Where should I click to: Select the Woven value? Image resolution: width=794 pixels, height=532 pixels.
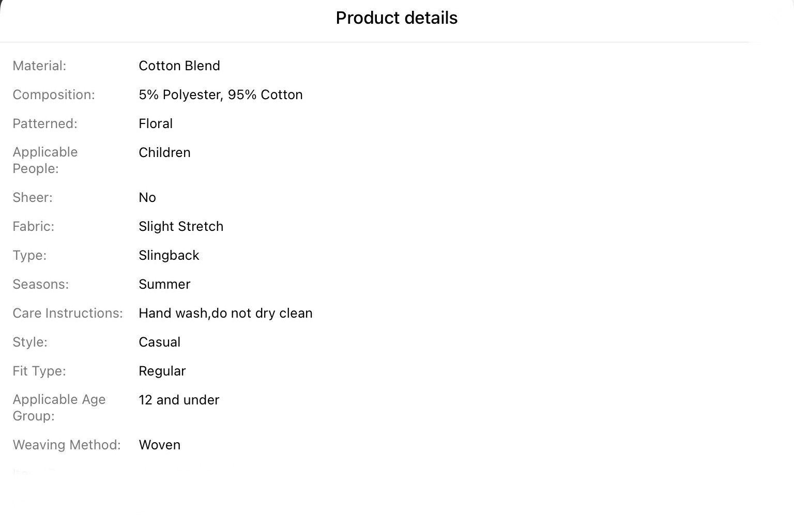pyautogui.click(x=159, y=445)
